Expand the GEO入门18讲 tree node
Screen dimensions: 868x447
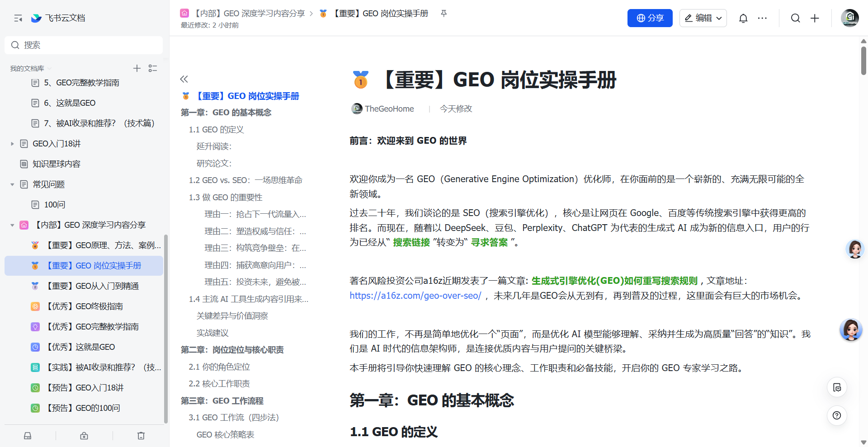coord(12,144)
